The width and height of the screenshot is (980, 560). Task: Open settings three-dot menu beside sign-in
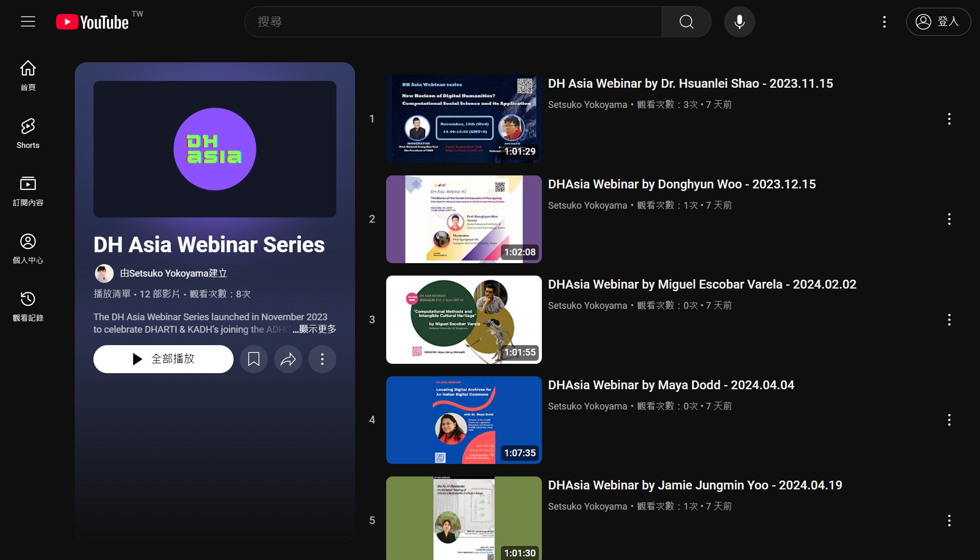(x=884, y=22)
